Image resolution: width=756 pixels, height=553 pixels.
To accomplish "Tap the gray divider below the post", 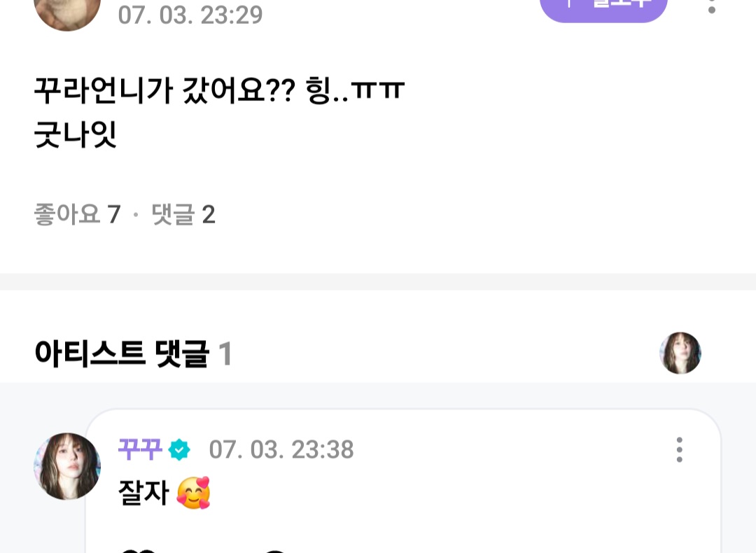I will [x=378, y=281].
